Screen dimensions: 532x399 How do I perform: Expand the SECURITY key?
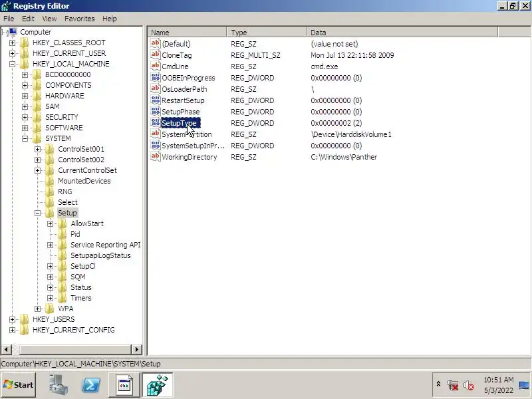tap(25, 117)
